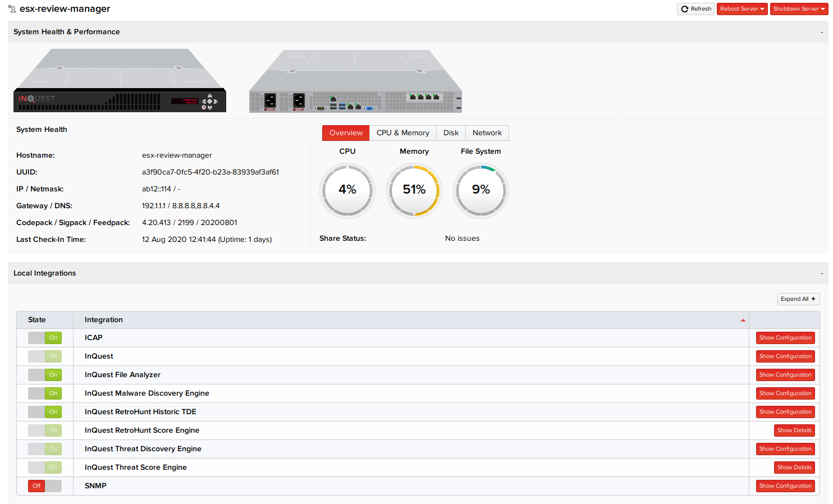Viewport: 833px width, 504px height.
Task: Click the server icon beside esx-review-manager title
Action: tap(12, 8)
